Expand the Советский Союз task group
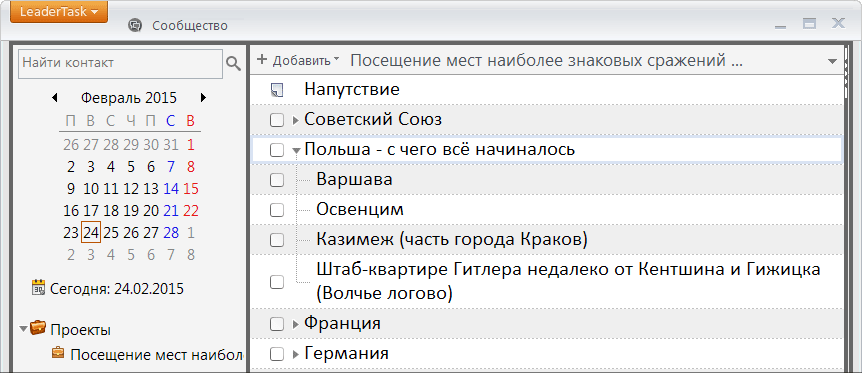The height and width of the screenshot is (373, 862). pyautogui.click(x=296, y=120)
